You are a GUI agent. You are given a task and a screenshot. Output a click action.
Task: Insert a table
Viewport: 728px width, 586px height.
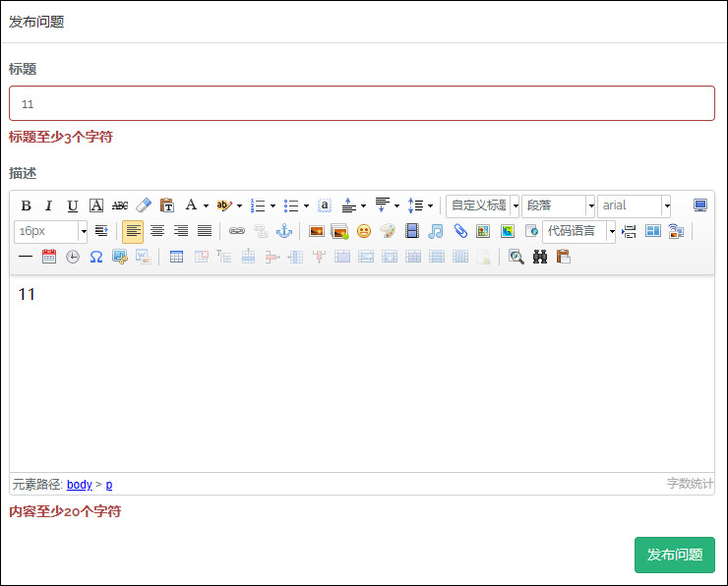coord(176,257)
